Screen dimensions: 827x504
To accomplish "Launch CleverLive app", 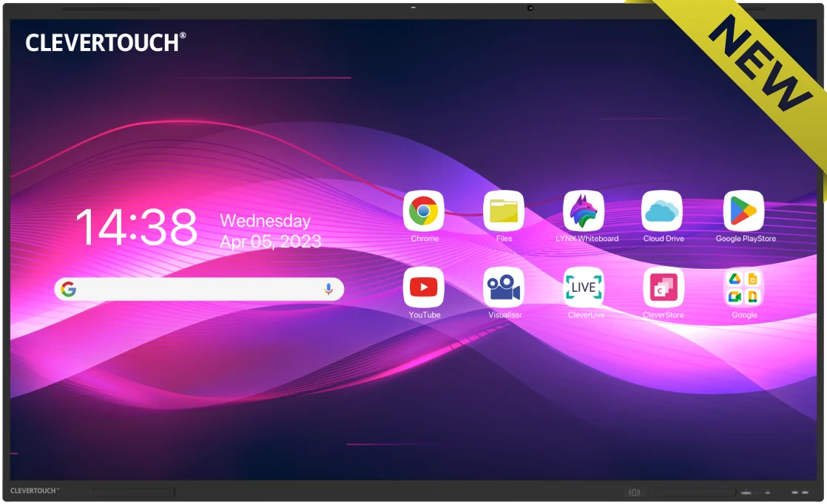I will [584, 287].
